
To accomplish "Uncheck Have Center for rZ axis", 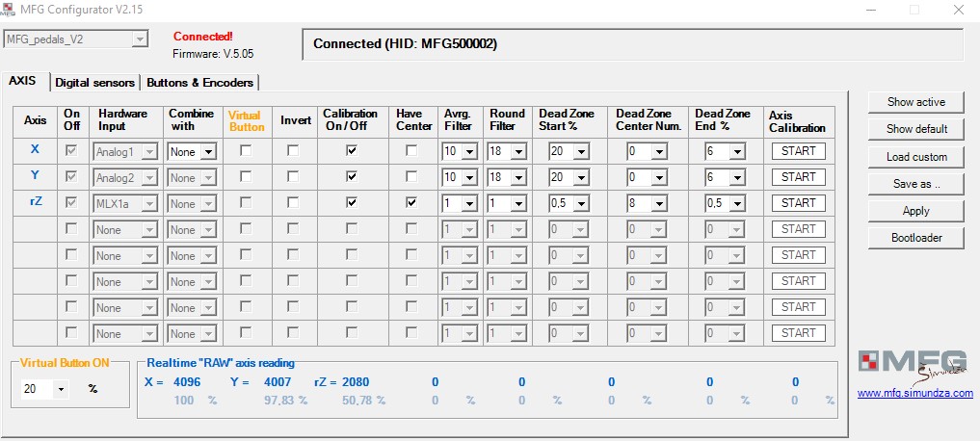I will point(411,203).
